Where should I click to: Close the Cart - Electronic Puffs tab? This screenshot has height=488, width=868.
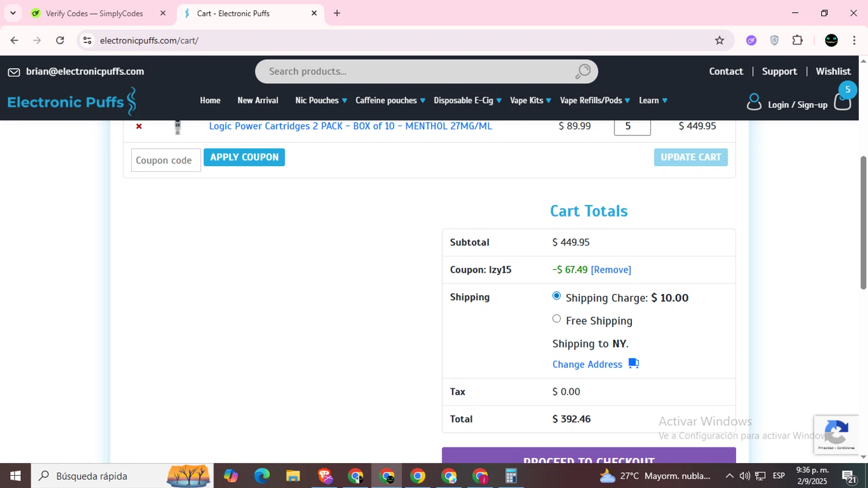pos(314,13)
